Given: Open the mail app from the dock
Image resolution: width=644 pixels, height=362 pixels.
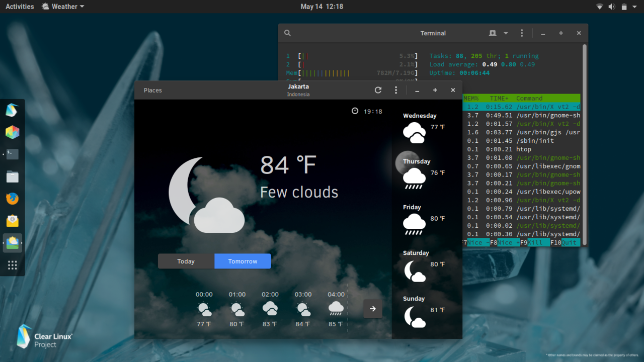Looking at the screenshot, I should click(x=12, y=221).
